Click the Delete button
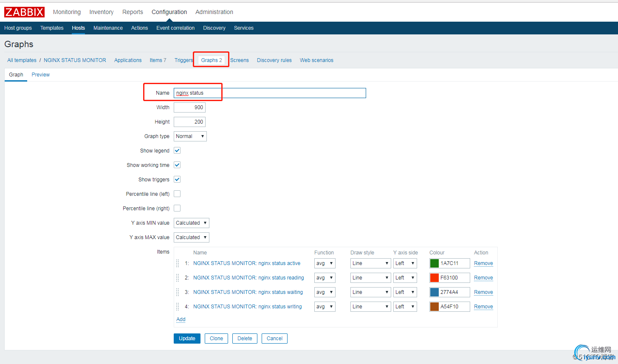618x364 pixels. pos(245,339)
